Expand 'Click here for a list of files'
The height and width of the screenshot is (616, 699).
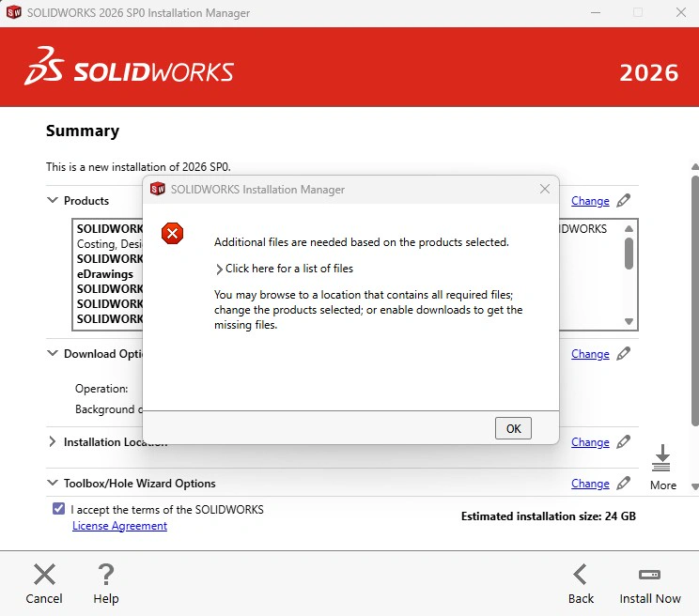(x=284, y=269)
